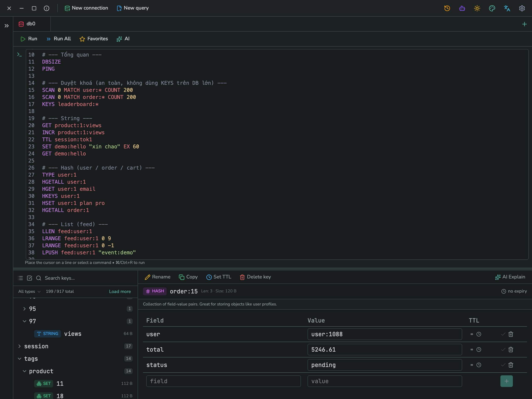This screenshot has width=532, height=399.
Task: Set TTL clock icon for user row
Action: click(x=479, y=334)
